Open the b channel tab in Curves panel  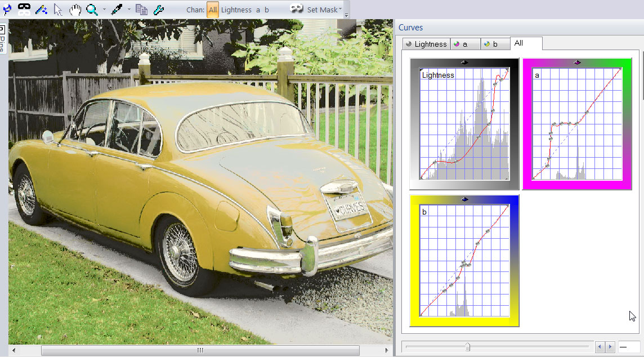pos(495,44)
